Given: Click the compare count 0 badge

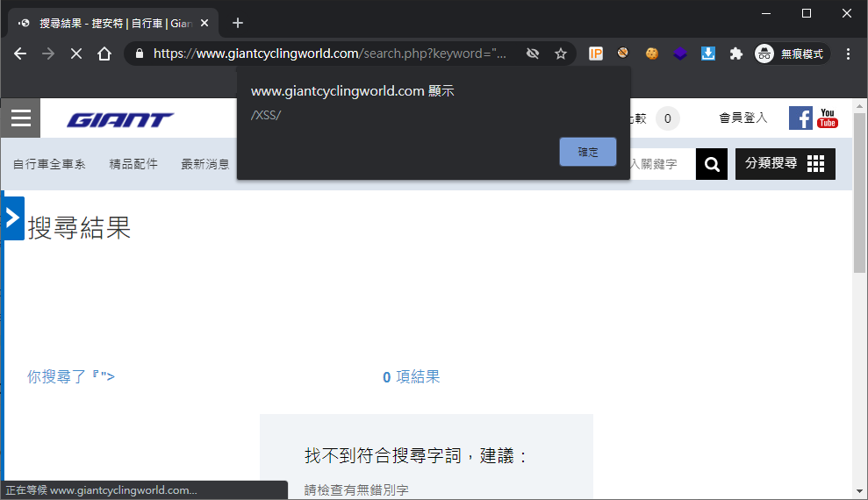Looking at the screenshot, I should pyautogui.click(x=668, y=118).
